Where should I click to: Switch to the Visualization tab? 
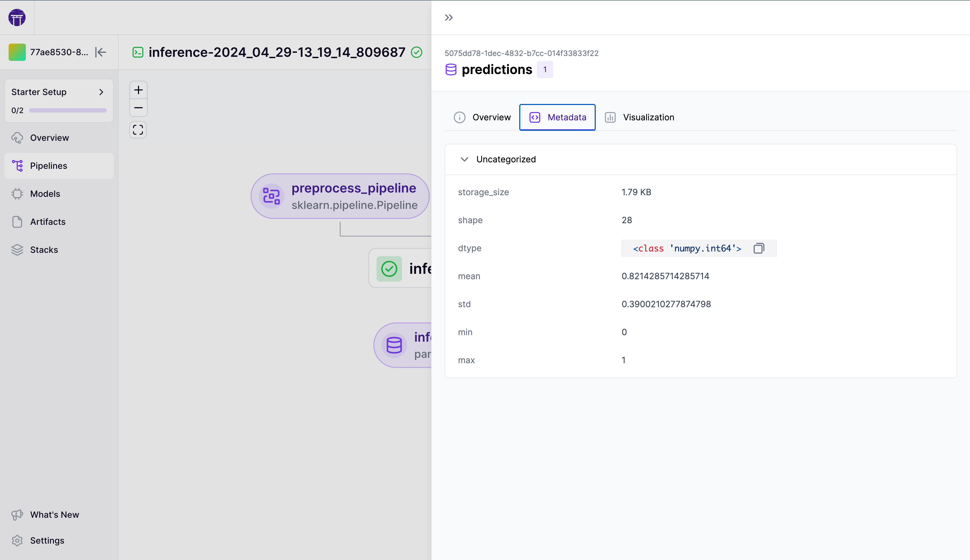pyautogui.click(x=640, y=117)
